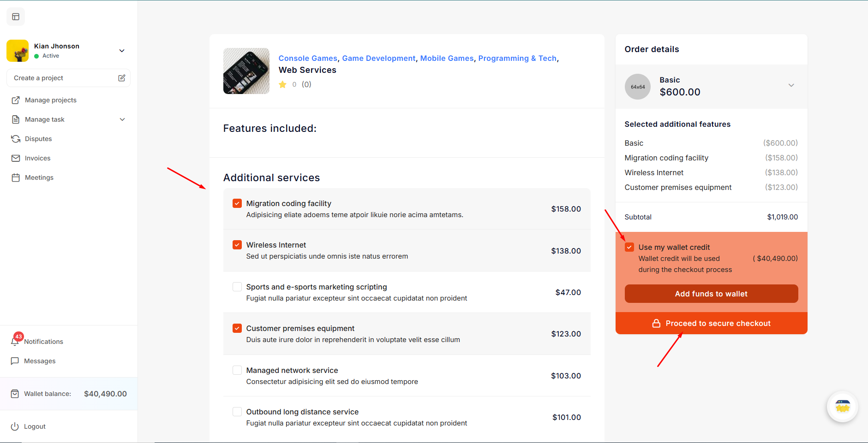Go to Disputes in the sidebar

point(38,139)
